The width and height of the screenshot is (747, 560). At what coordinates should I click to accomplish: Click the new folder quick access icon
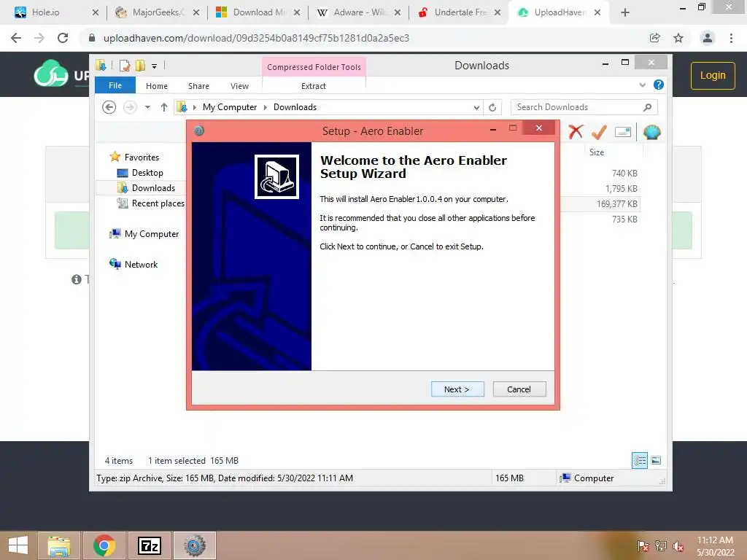(x=141, y=65)
